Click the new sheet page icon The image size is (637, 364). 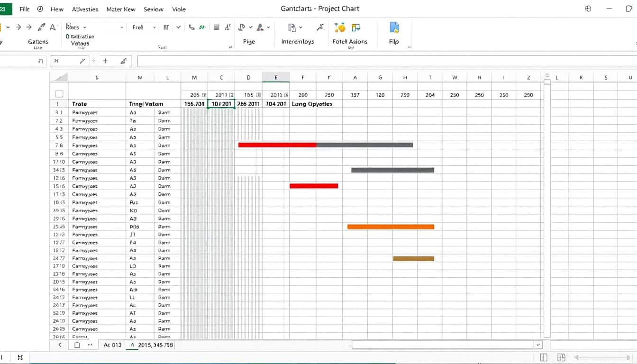tap(77, 345)
